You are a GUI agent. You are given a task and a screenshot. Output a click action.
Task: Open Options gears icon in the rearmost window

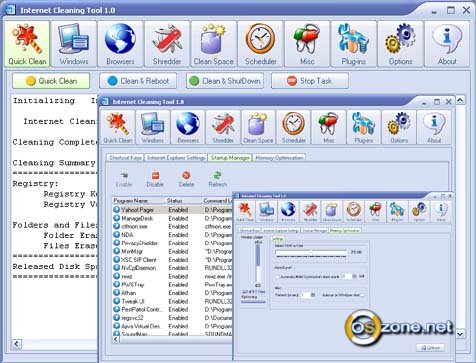click(x=400, y=44)
